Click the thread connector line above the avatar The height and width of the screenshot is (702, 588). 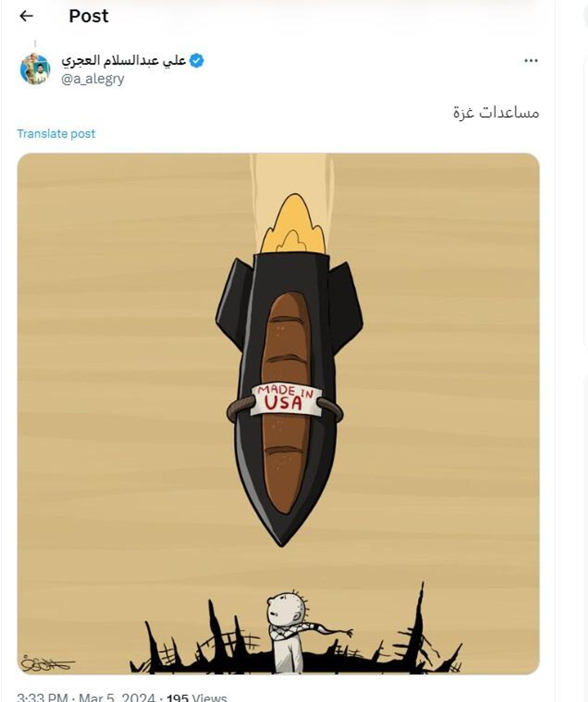pyautogui.click(x=35, y=44)
